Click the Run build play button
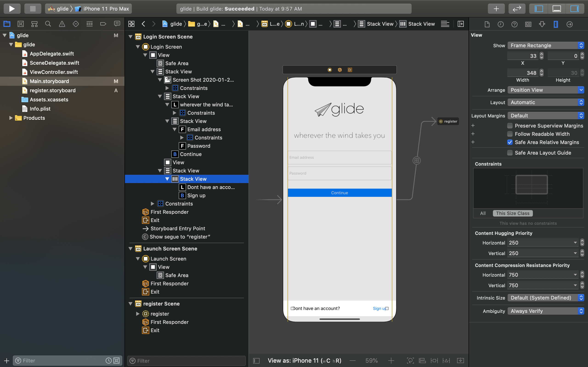The height and width of the screenshot is (367, 588). (12, 9)
